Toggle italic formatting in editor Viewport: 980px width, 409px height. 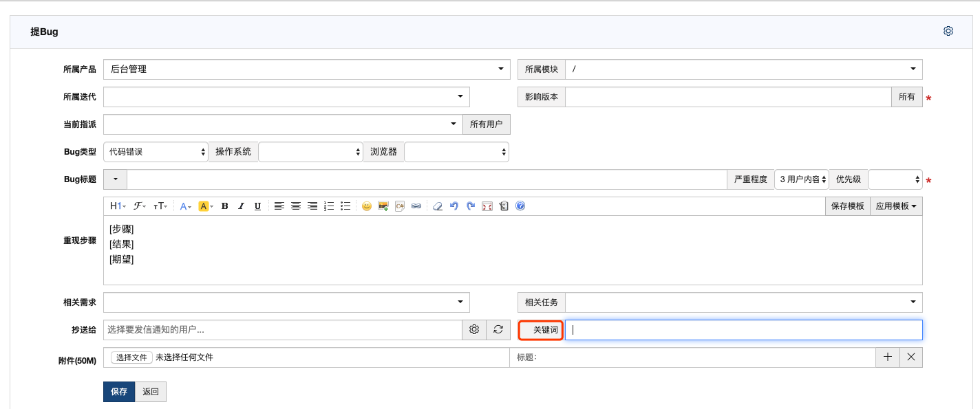241,206
